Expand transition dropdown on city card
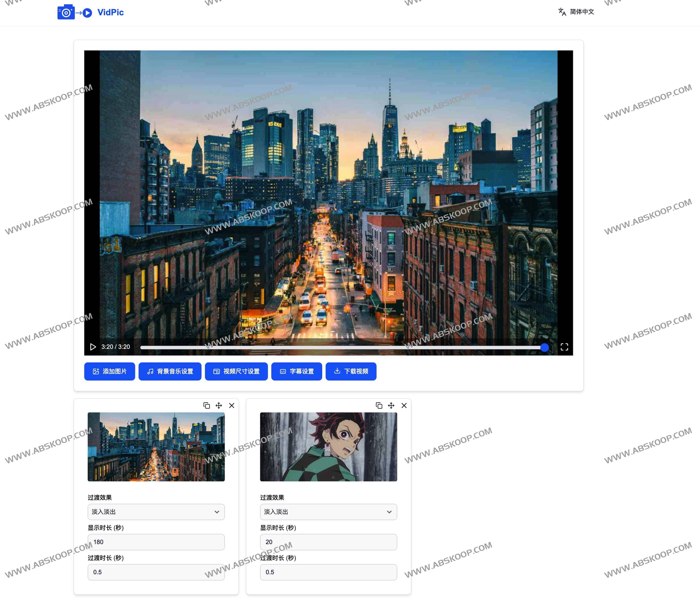The width and height of the screenshot is (700, 599). (156, 512)
